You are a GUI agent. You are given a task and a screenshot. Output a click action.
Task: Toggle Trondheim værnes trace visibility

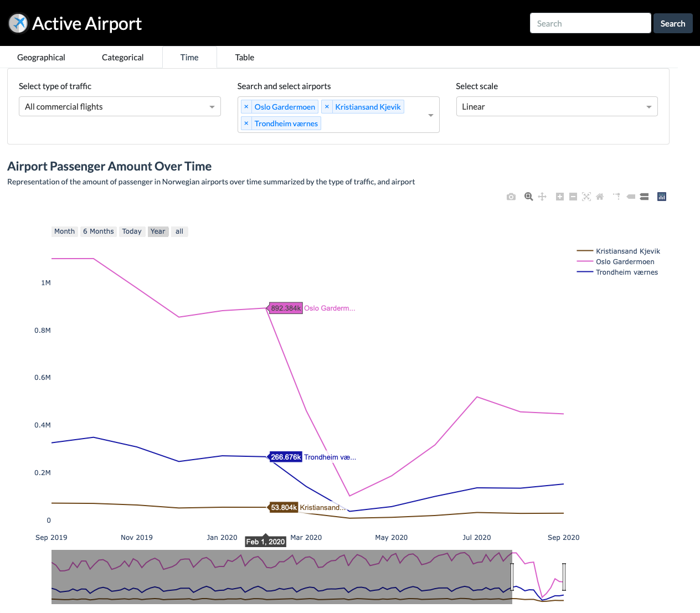pyautogui.click(x=626, y=272)
